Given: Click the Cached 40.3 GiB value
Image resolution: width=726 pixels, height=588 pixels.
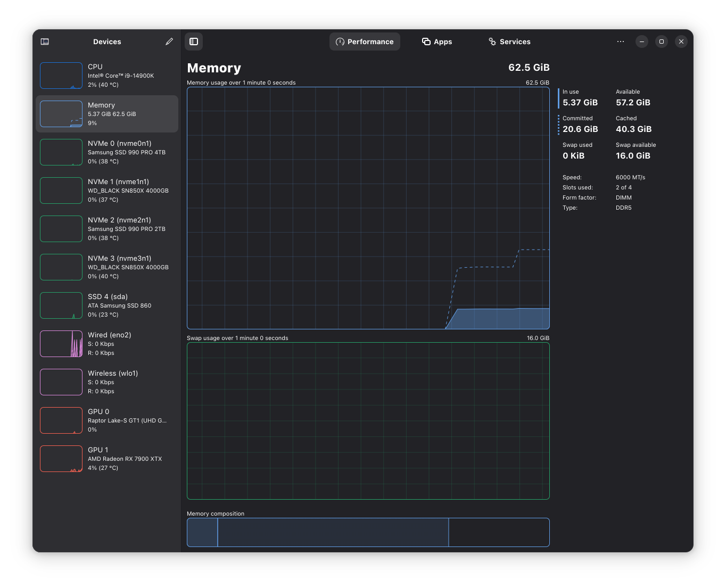Looking at the screenshot, I should tap(633, 129).
